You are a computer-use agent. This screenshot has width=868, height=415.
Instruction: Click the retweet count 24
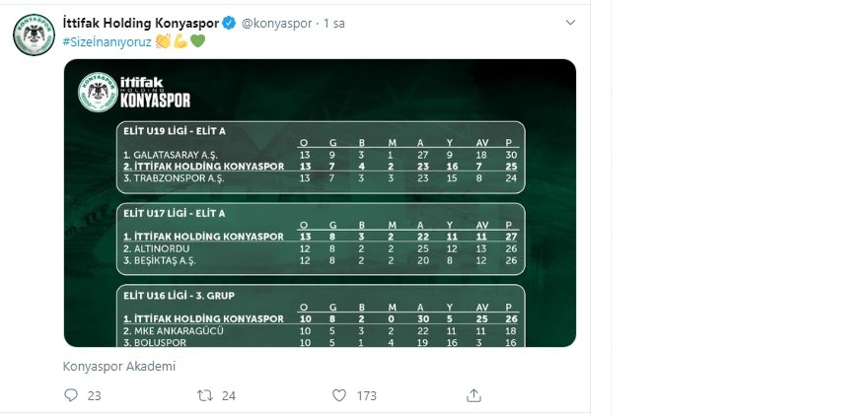(x=229, y=395)
